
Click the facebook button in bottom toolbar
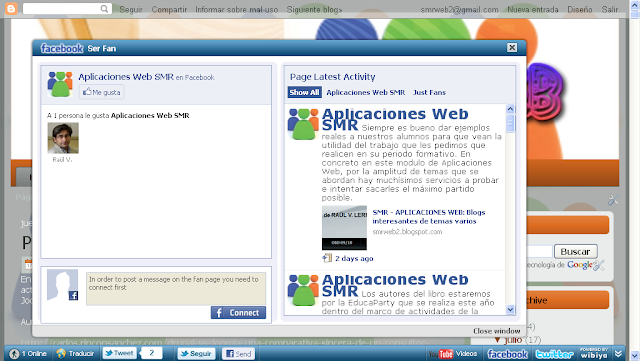tap(507, 354)
